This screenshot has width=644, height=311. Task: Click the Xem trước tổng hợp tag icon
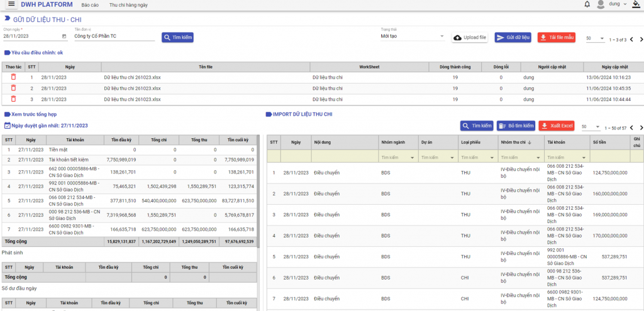point(7,114)
